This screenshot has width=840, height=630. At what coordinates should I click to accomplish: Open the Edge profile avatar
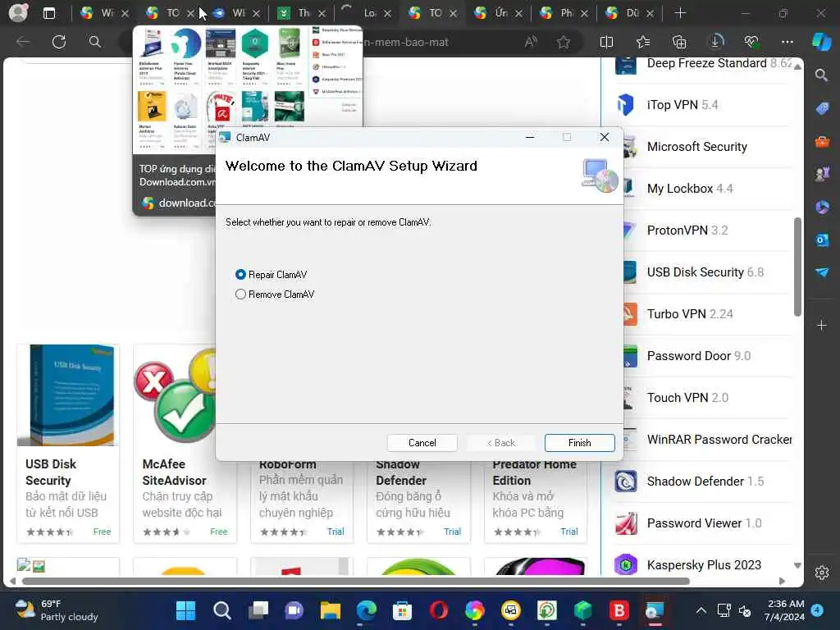tap(18, 12)
